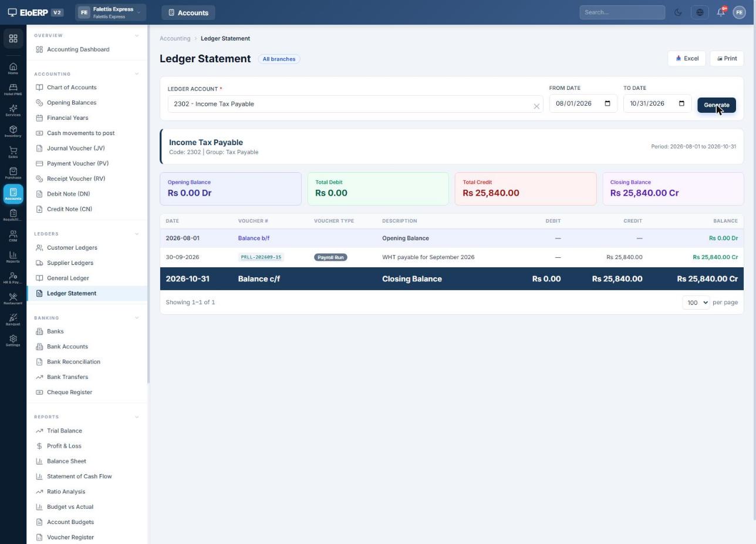Expand the Falettis Express company switcher

point(110,12)
